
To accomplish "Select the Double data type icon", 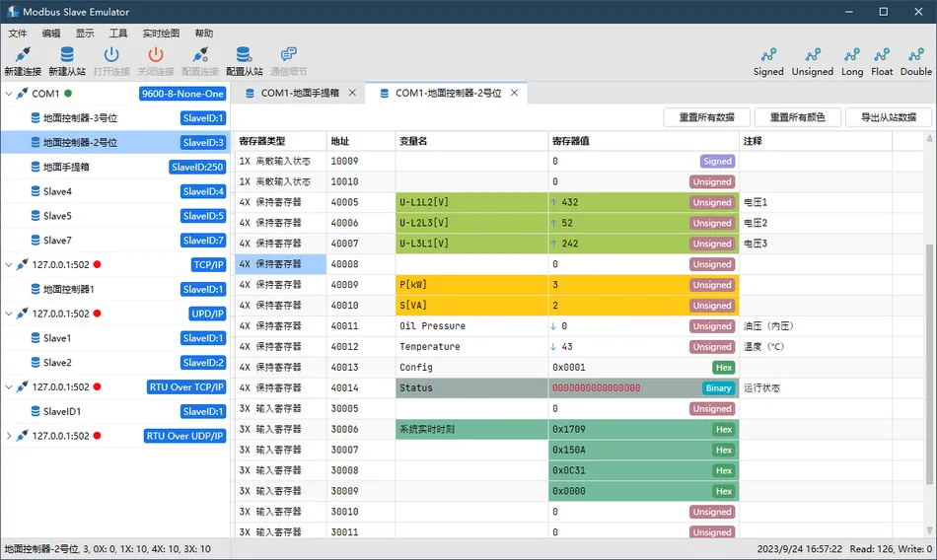I will click(x=916, y=55).
